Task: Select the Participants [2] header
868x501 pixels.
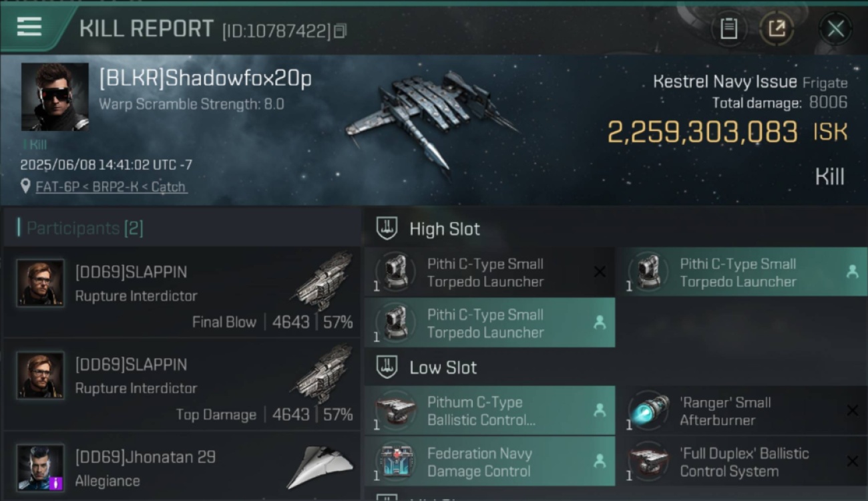Action: click(x=80, y=228)
